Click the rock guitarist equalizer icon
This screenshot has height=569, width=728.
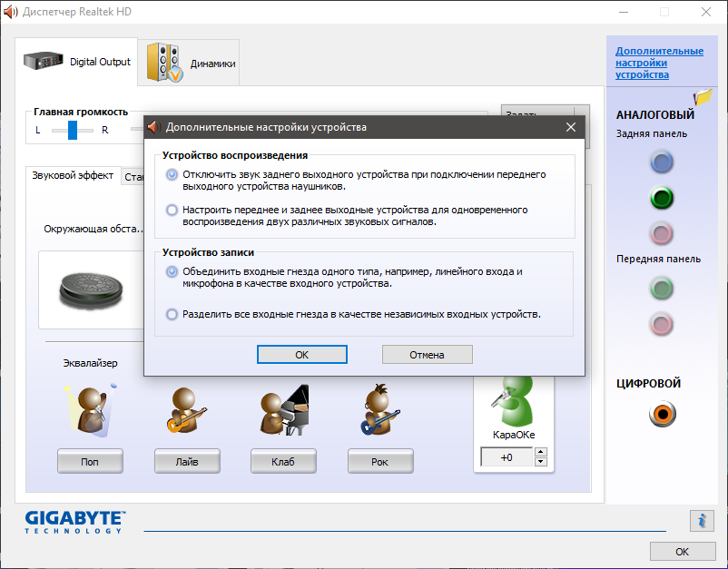[379, 409]
